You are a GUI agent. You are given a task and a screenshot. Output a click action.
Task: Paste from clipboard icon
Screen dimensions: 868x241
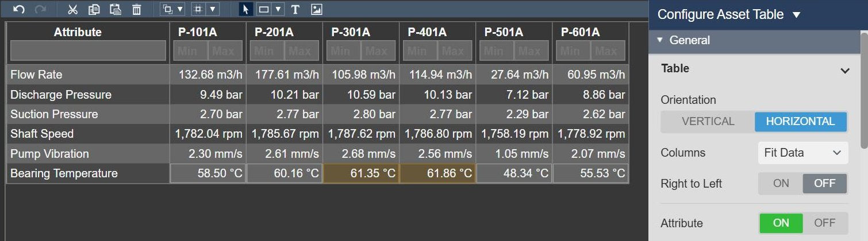tap(115, 9)
